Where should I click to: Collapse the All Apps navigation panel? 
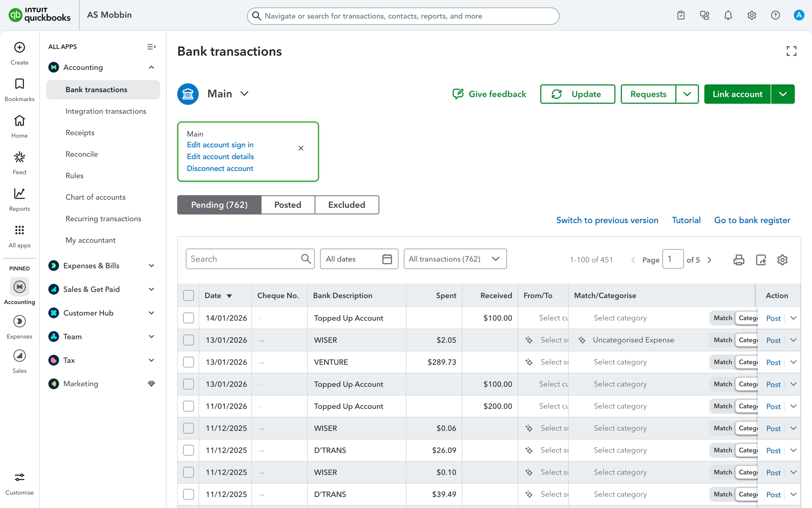[151, 47]
